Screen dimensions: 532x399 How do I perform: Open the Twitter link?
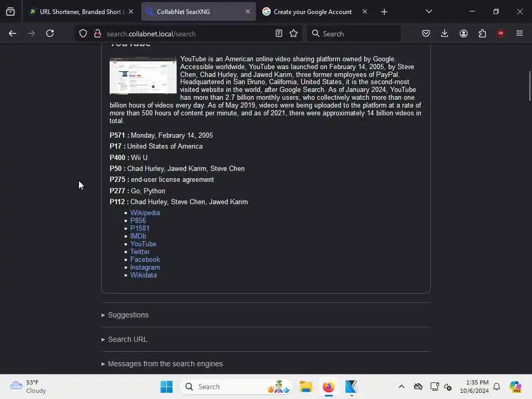coord(140,252)
